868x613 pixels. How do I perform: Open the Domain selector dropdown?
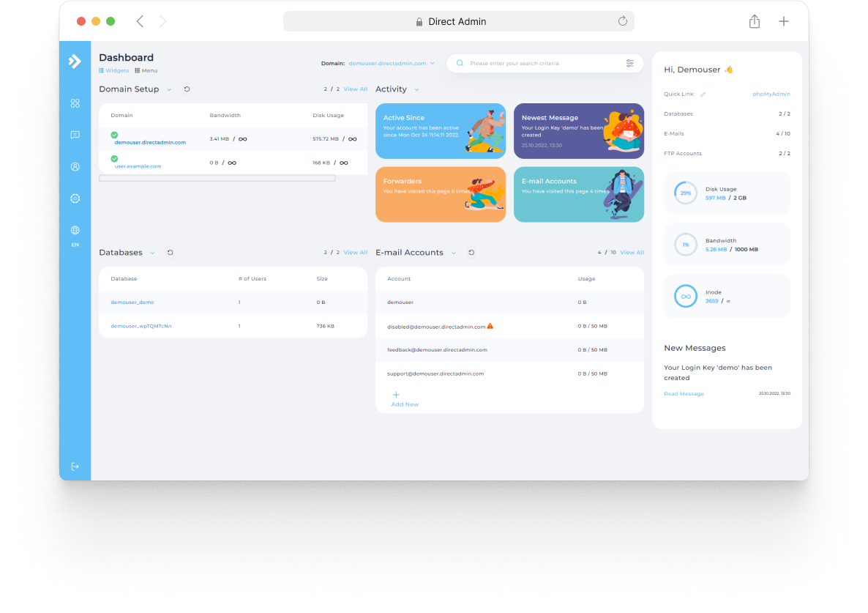432,63
